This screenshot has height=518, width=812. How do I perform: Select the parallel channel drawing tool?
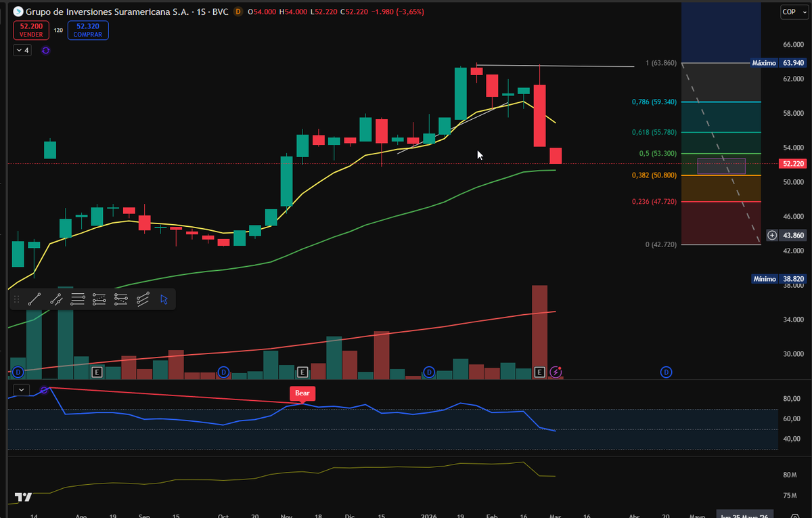tap(143, 299)
